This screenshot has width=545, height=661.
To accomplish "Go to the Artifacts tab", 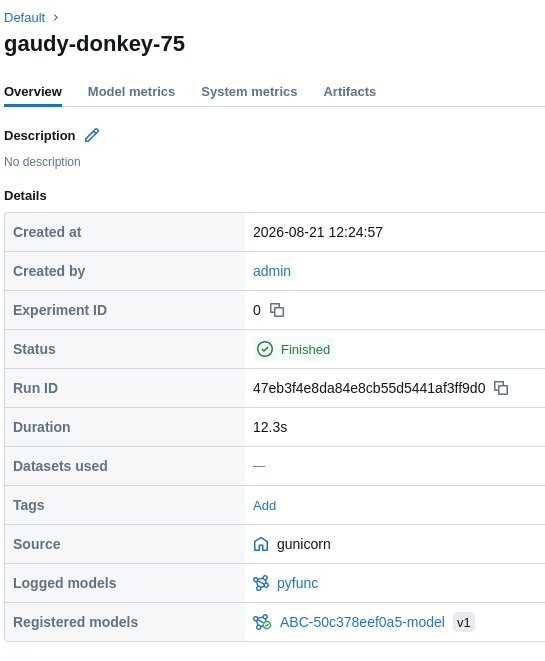I will tap(350, 92).
